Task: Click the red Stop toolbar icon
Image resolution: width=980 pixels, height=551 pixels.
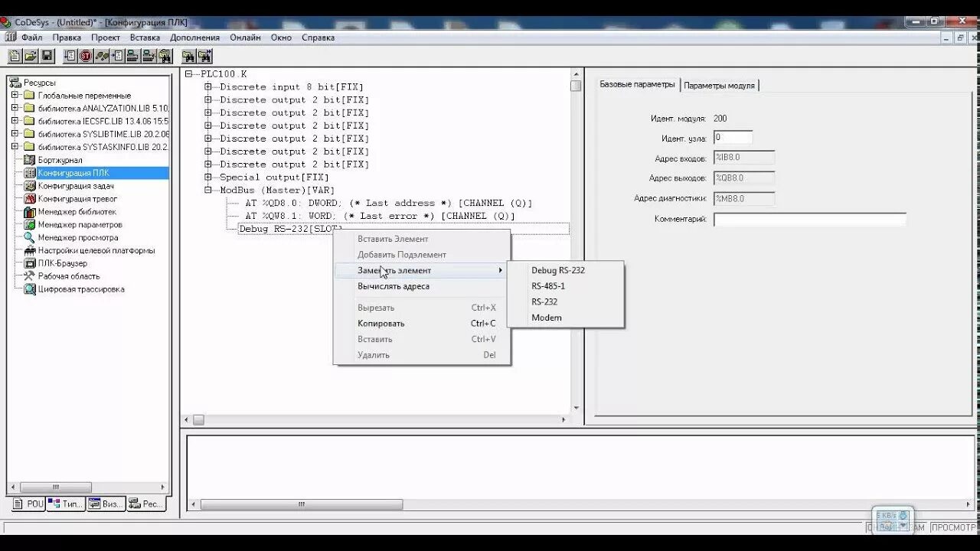Action: [86, 56]
